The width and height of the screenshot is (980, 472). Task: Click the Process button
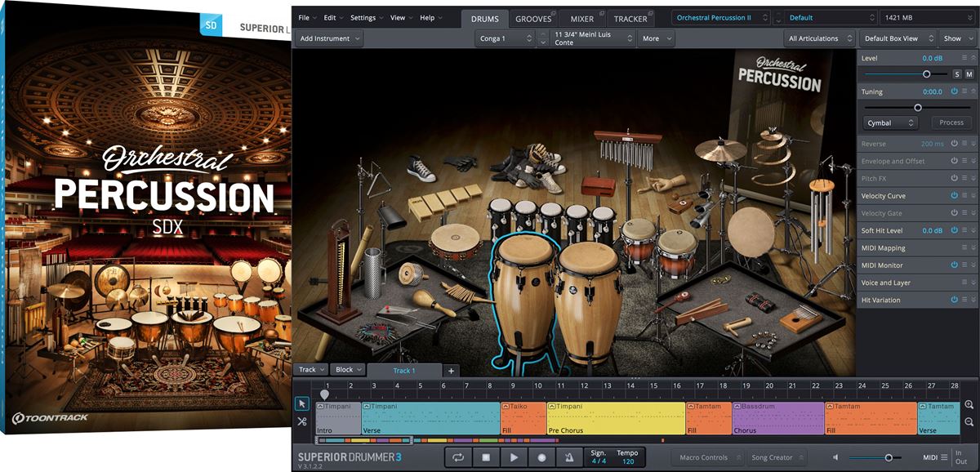coord(951,122)
